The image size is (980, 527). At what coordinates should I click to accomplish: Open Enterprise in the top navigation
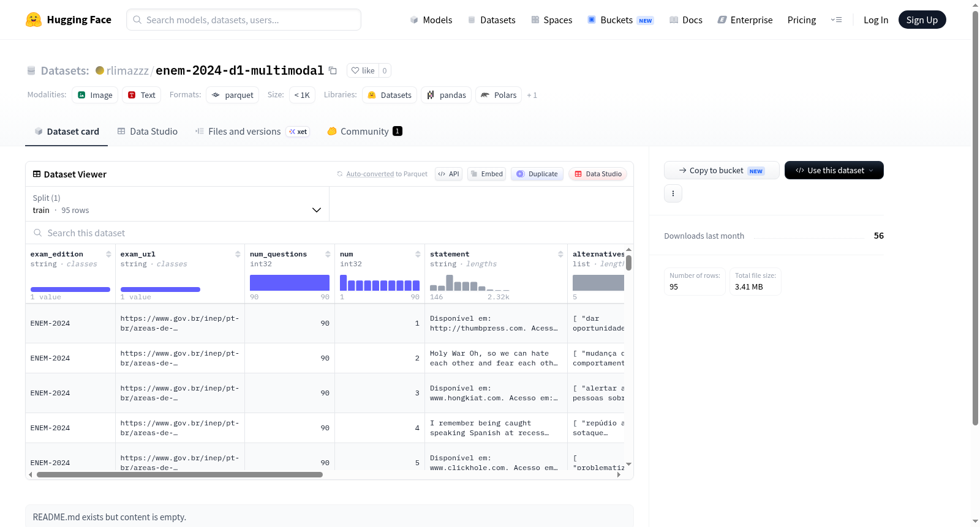[745, 20]
